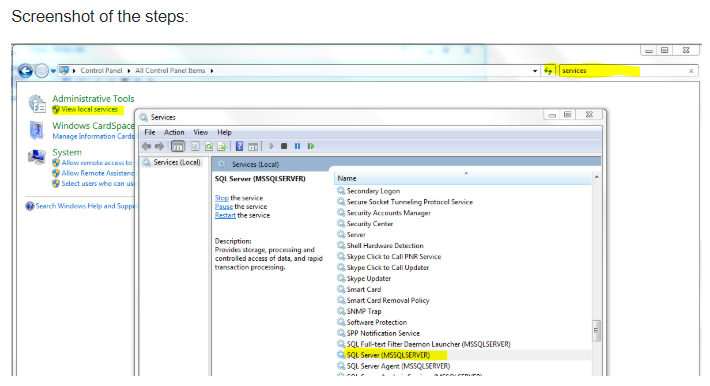Open the System heading link

coord(67,152)
